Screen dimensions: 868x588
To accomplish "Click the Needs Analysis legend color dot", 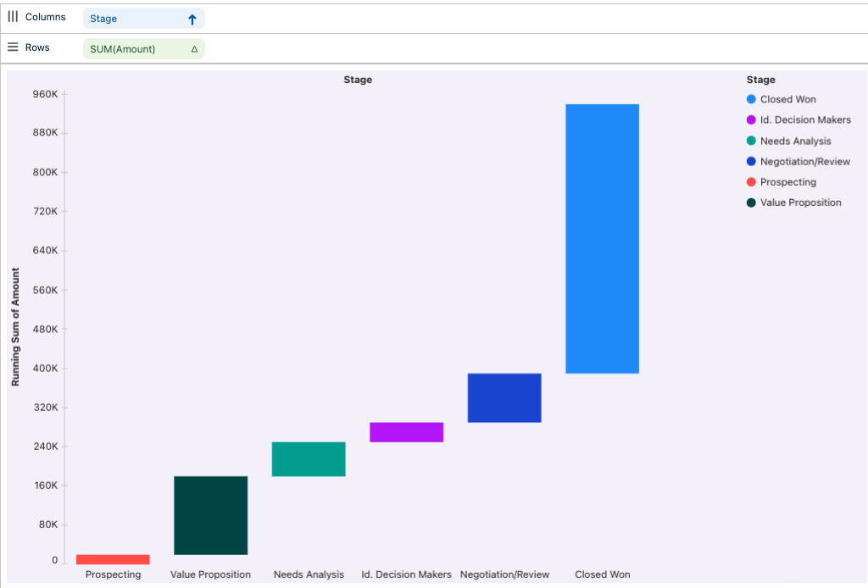I will 751,141.
